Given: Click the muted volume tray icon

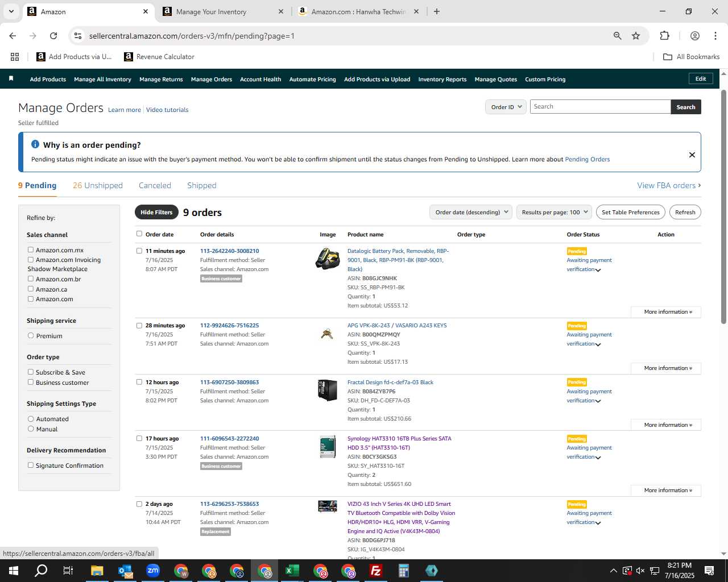Looking at the screenshot, I should pyautogui.click(x=640, y=571).
